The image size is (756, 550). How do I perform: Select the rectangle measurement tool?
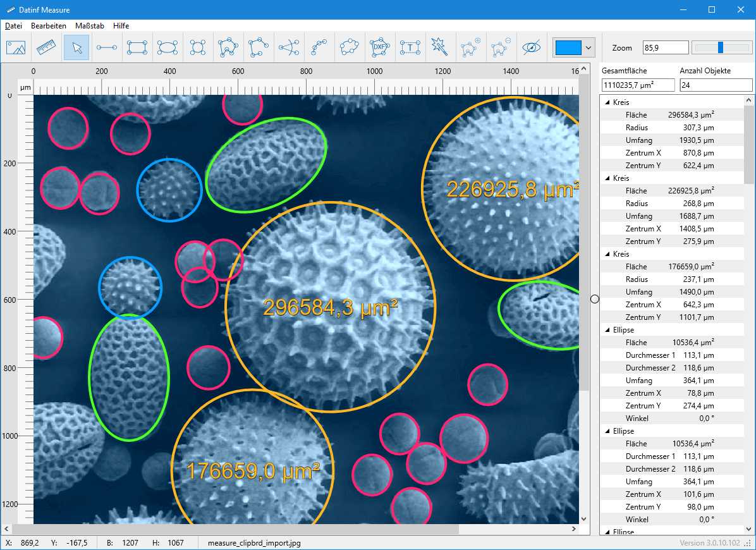137,47
